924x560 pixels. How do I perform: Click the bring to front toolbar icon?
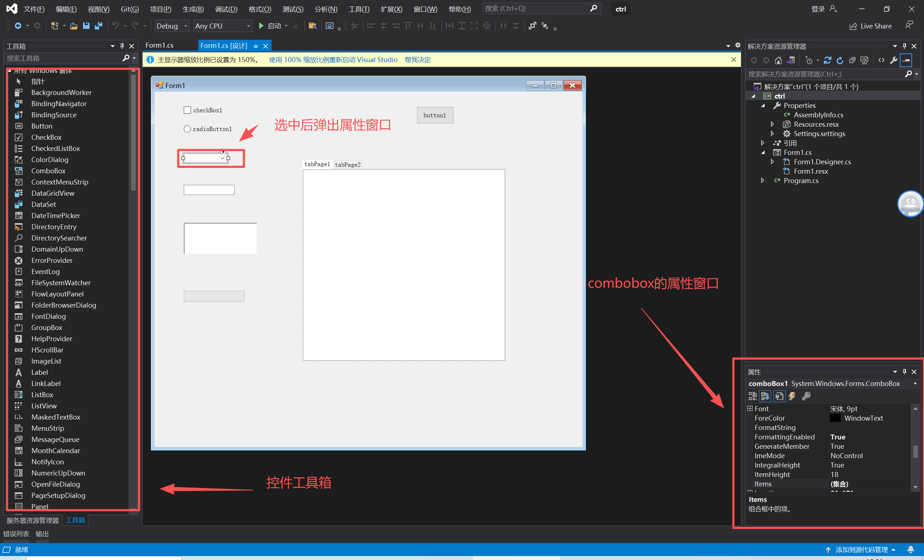click(532, 26)
